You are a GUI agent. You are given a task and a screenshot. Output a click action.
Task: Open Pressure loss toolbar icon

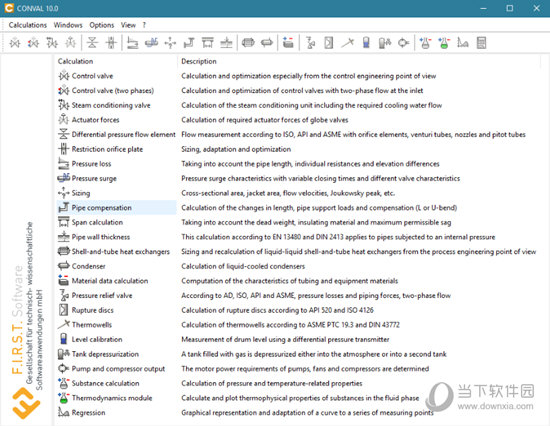133,43
